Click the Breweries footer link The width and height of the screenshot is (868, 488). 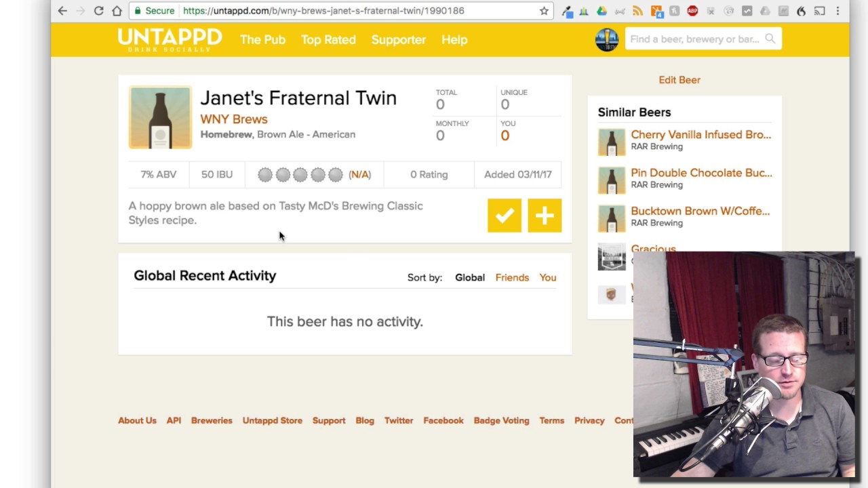[x=212, y=420]
